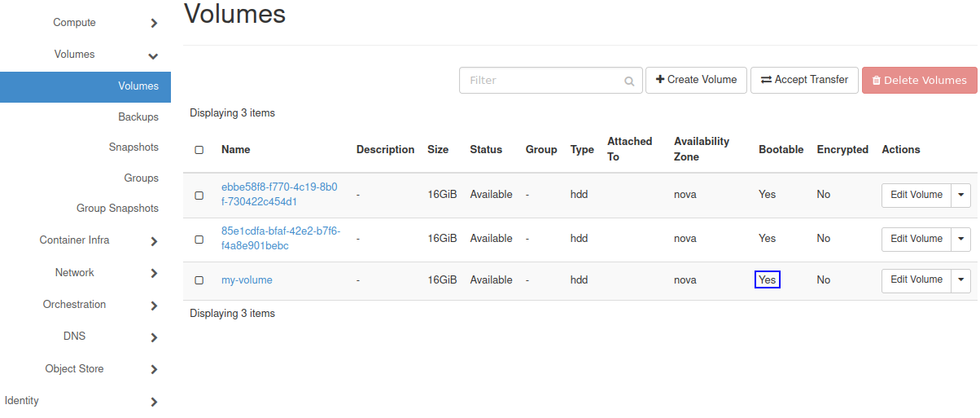Collapse the Volumes sidebar section

coord(153,56)
